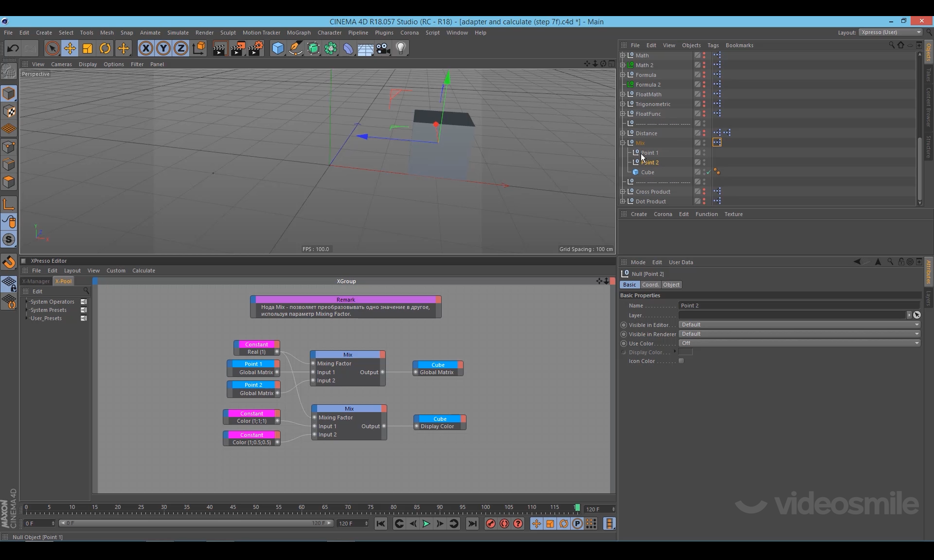This screenshot has height=560, width=934.
Task: Click the X-Manager tab button
Action: point(36,281)
